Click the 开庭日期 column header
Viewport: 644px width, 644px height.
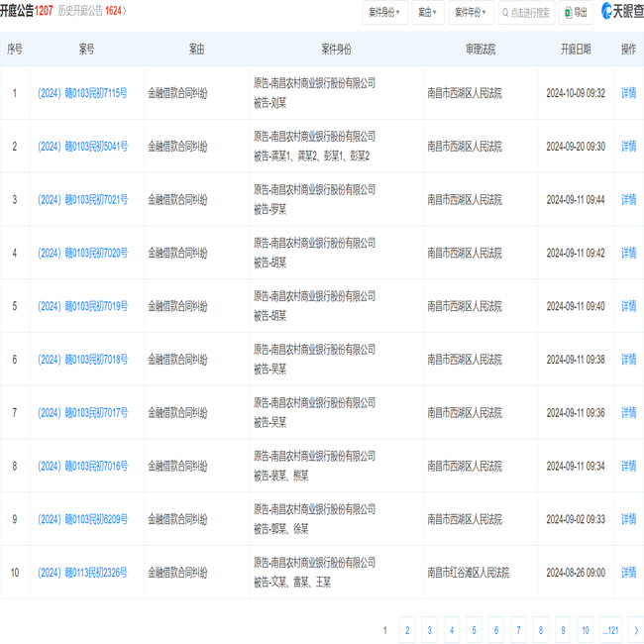[576, 50]
